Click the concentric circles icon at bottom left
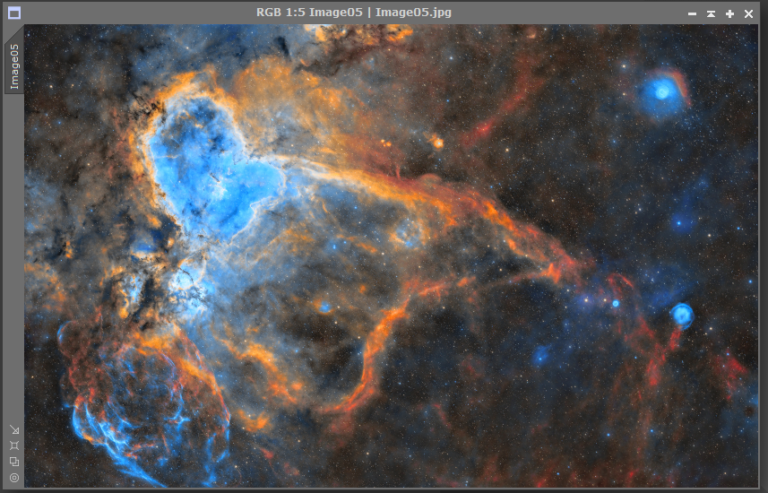Image resolution: width=768 pixels, height=493 pixels. click(x=14, y=477)
